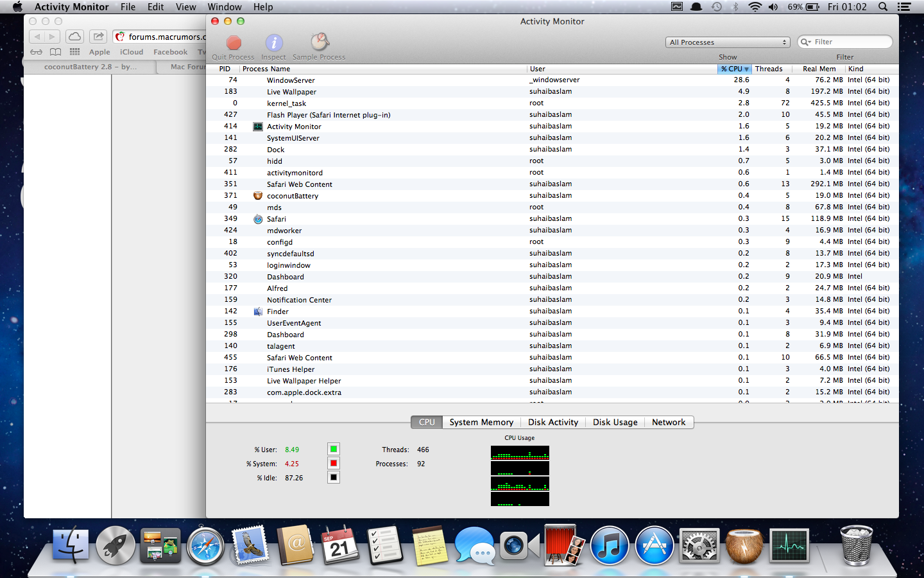924x578 pixels.
Task: Open iTunes music note in Dock
Action: (x=610, y=546)
